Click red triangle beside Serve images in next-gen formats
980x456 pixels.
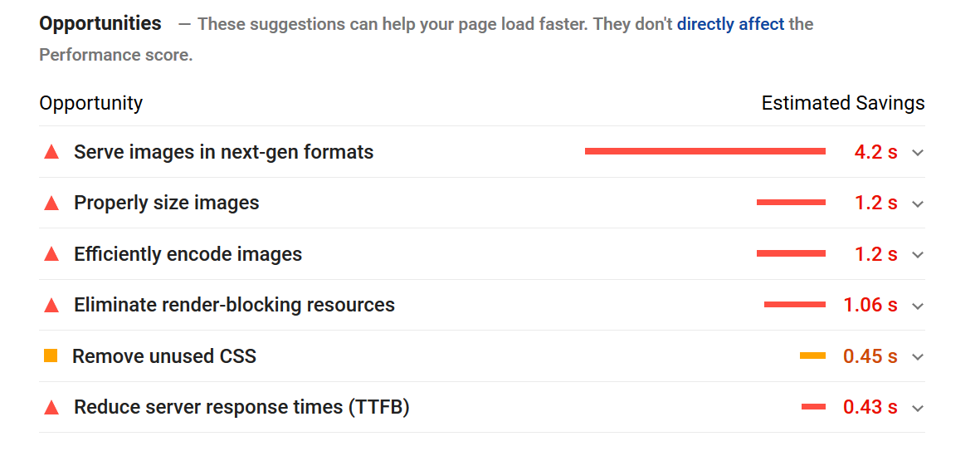pyautogui.click(x=51, y=151)
